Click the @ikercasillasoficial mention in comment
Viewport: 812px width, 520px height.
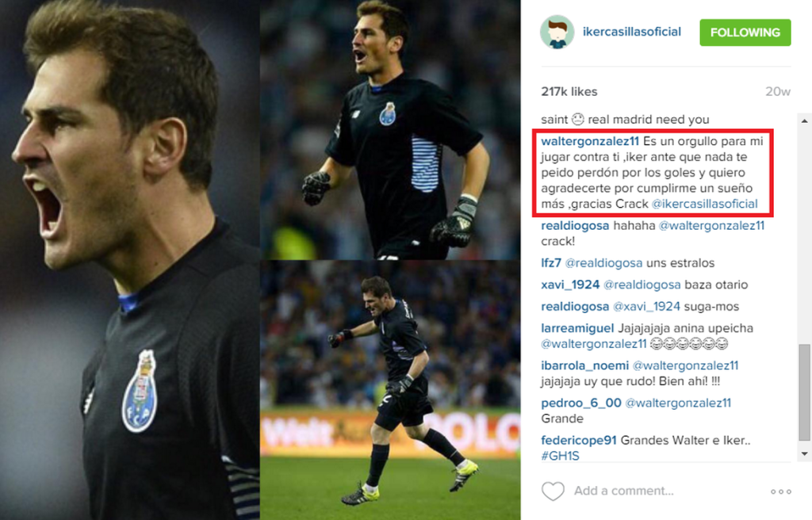pos(704,204)
